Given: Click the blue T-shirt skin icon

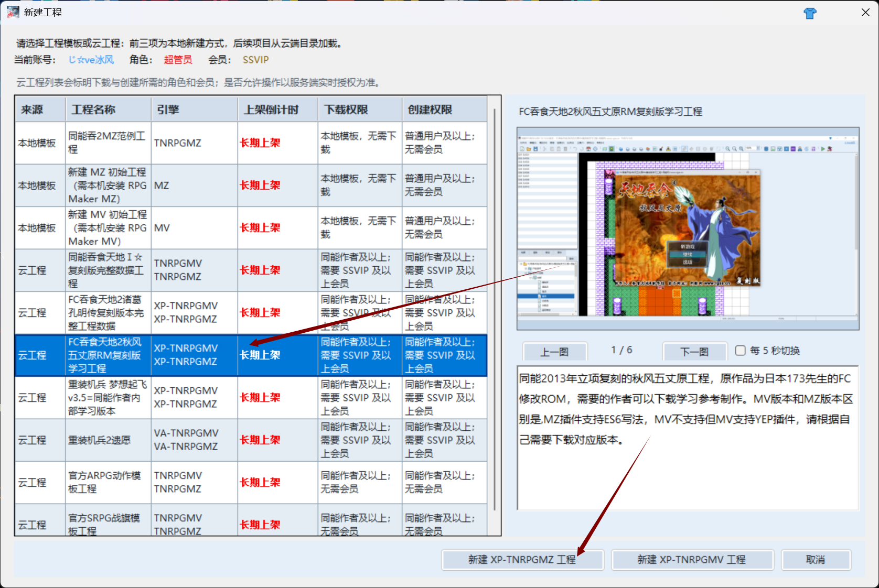Looking at the screenshot, I should (810, 13).
